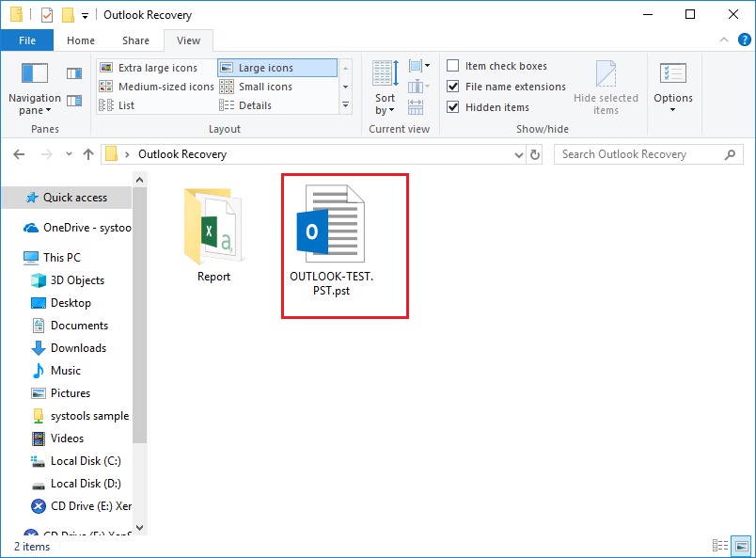Uncheck Hidden items checkbox
756x558 pixels.
click(452, 107)
